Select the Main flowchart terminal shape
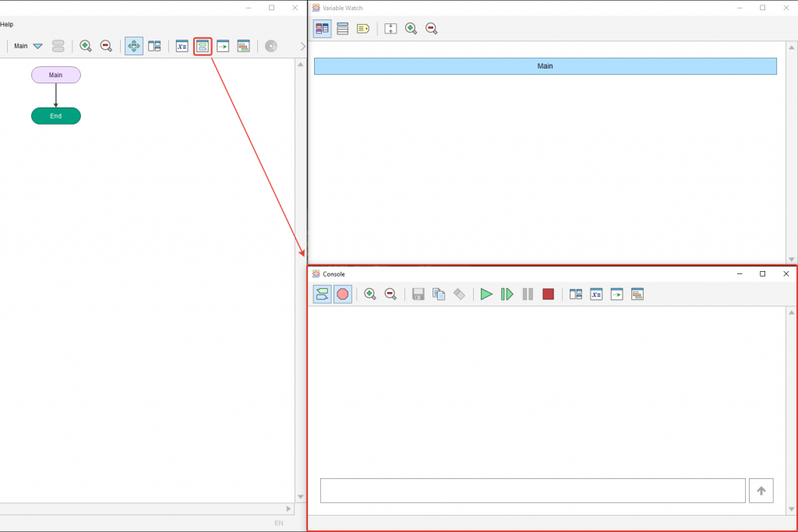Screen dimensions: 798x532 pyautogui.click(x=56, y=75)
